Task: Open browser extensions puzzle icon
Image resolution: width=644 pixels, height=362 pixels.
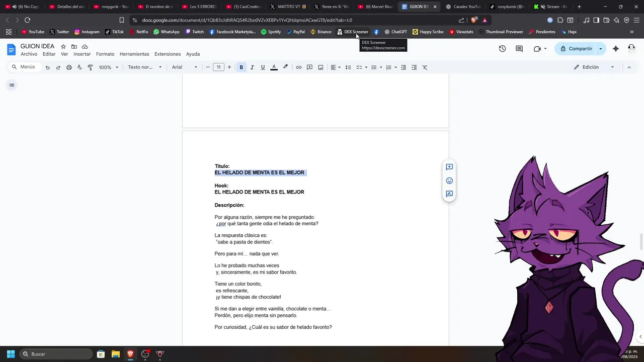Action: coord(560,20)
